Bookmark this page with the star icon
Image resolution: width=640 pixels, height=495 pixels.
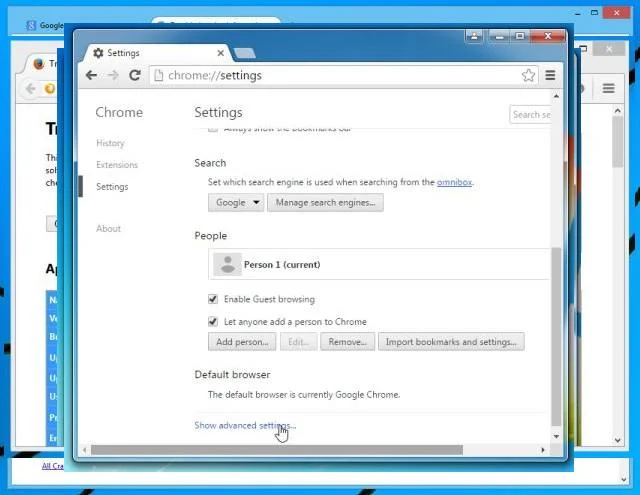(528, 75)
